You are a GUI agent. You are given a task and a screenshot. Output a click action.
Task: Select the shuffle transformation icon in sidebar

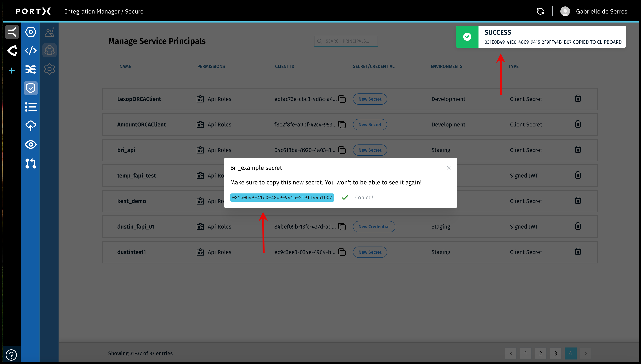coord(31,69)
